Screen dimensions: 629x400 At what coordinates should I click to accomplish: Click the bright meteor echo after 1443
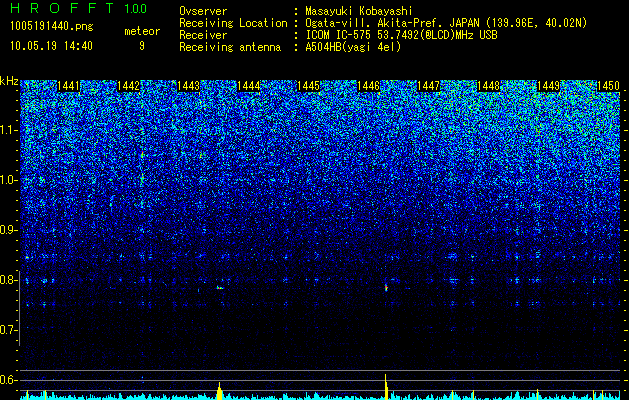coord(220,287)
